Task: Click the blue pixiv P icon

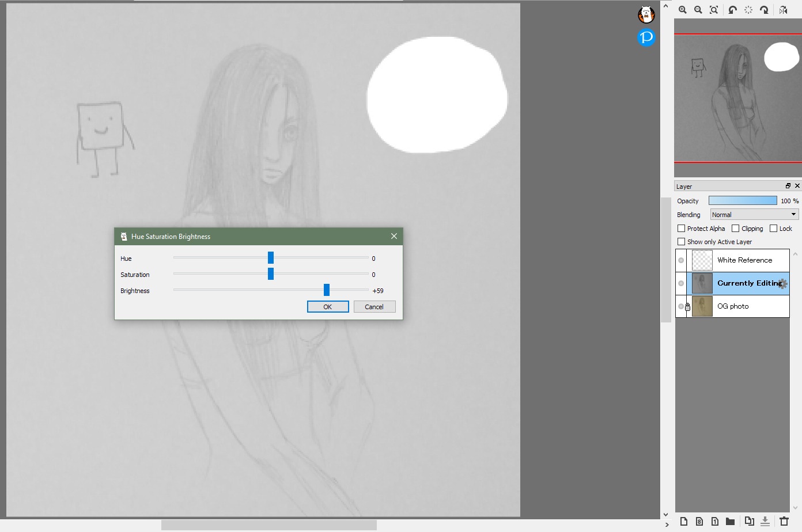Action: click(646, 37)
